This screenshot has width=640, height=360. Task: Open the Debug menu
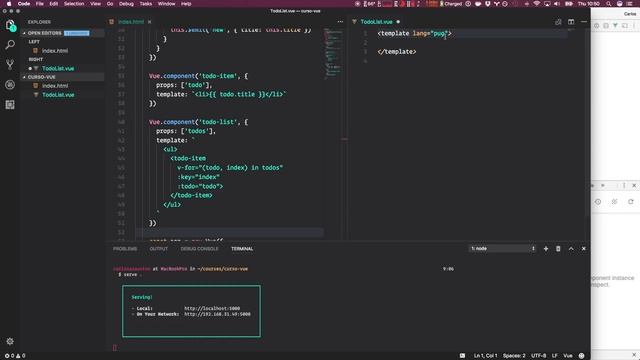pos(126,4)
